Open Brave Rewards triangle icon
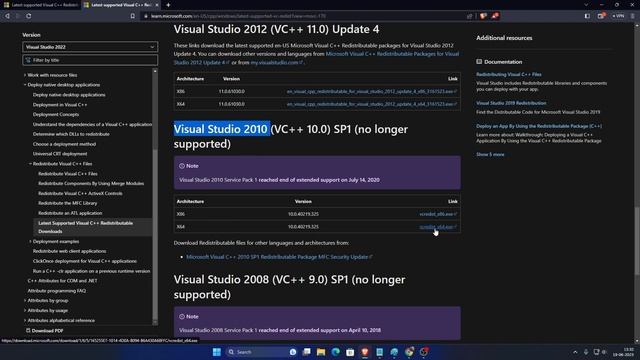 [495, 16]
